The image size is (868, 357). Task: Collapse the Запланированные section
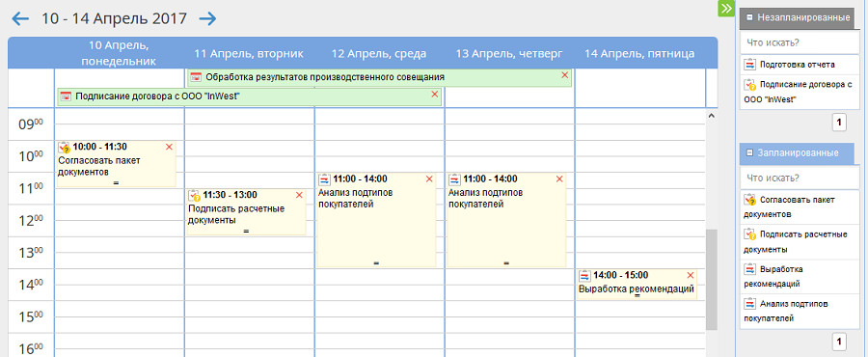[749, 152]
